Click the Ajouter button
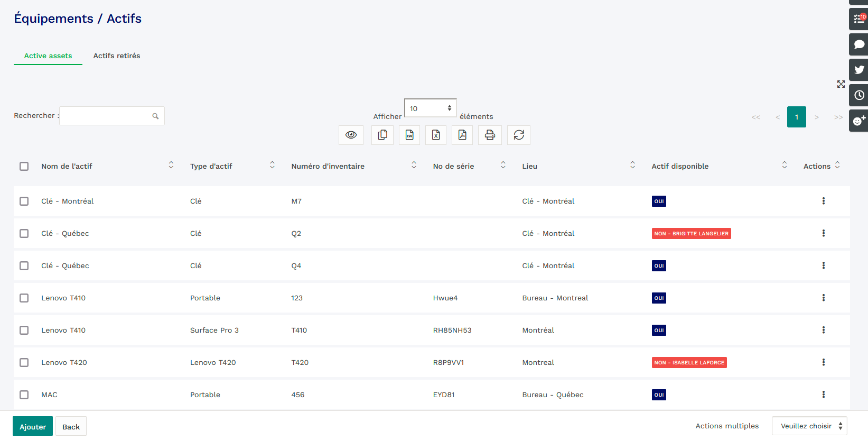 [33, 426]
